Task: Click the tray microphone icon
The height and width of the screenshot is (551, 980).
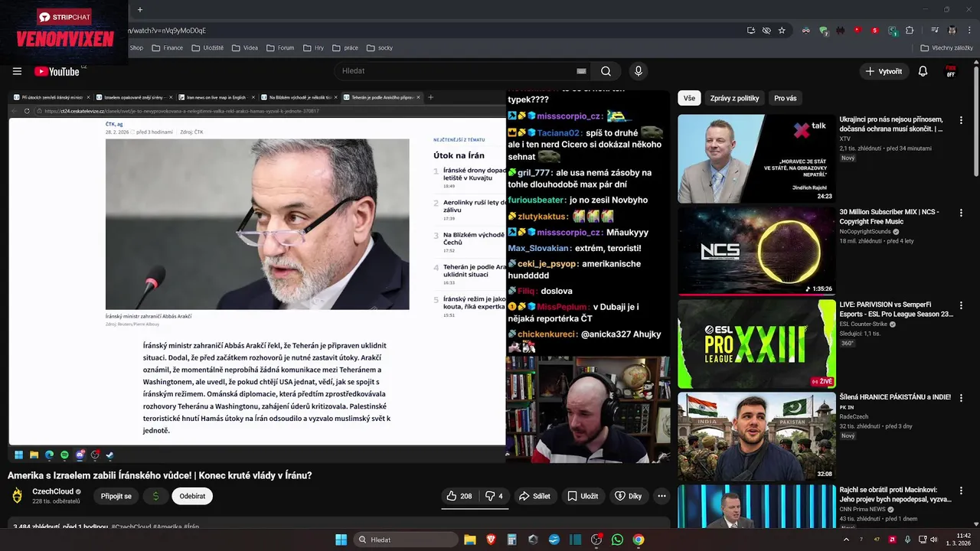Action: 907,540
